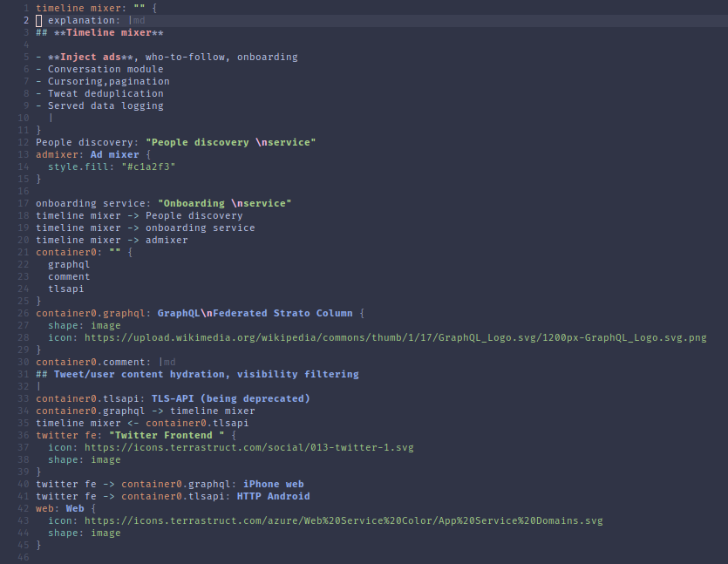Click the 'Ad mixer' label
The height and width of the screenshot is (564, 728).
(x=115, y=154)
